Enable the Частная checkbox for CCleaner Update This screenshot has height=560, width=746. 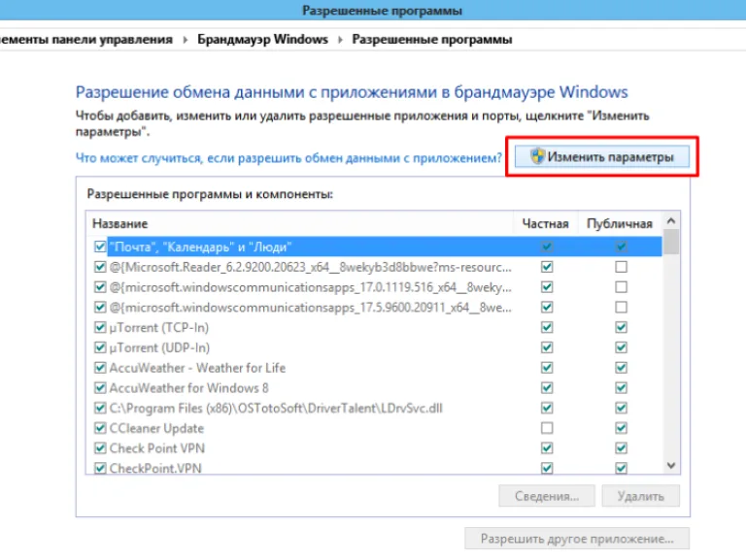[547, 428]
